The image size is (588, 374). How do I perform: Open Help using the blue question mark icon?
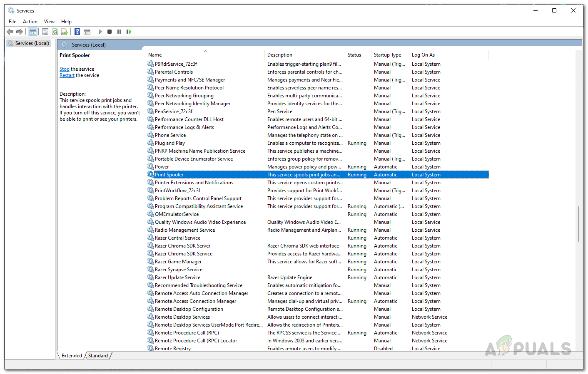(77, 32)
